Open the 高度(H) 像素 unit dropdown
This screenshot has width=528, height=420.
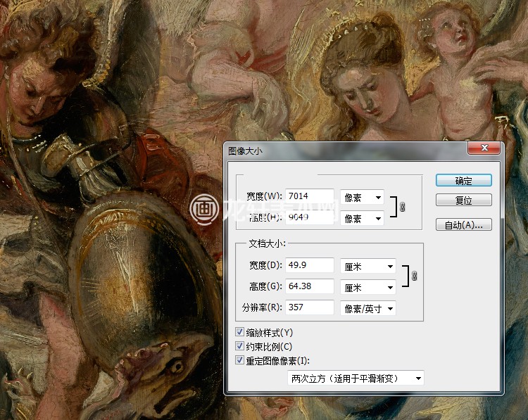pos(362,219)
